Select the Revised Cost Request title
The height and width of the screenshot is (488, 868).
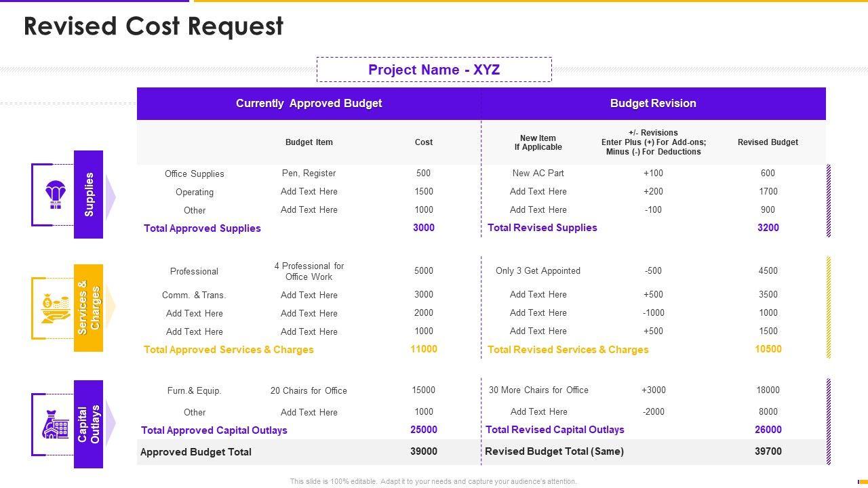153,26
